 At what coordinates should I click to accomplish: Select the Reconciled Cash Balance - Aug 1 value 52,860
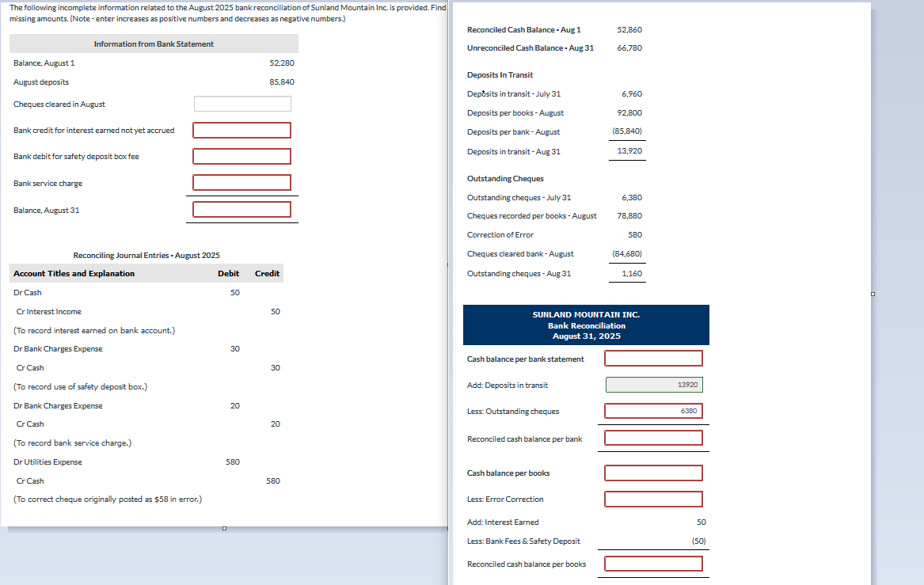pos(629,29)
